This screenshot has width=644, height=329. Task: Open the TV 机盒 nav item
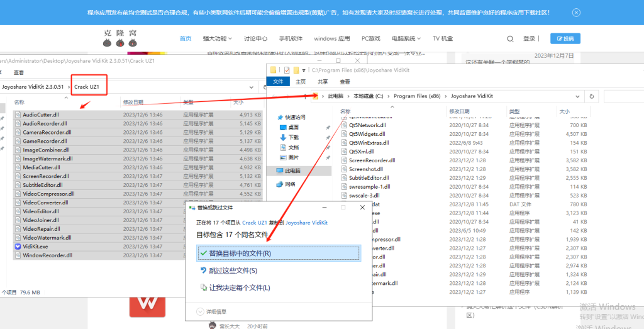coord(443,38)
